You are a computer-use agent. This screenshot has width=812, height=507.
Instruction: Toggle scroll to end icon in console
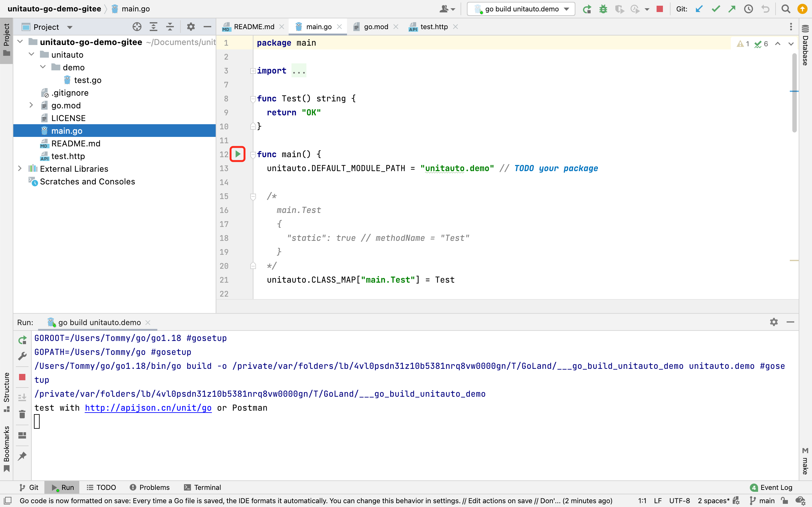pyautogui.click(x=22, y=397)
